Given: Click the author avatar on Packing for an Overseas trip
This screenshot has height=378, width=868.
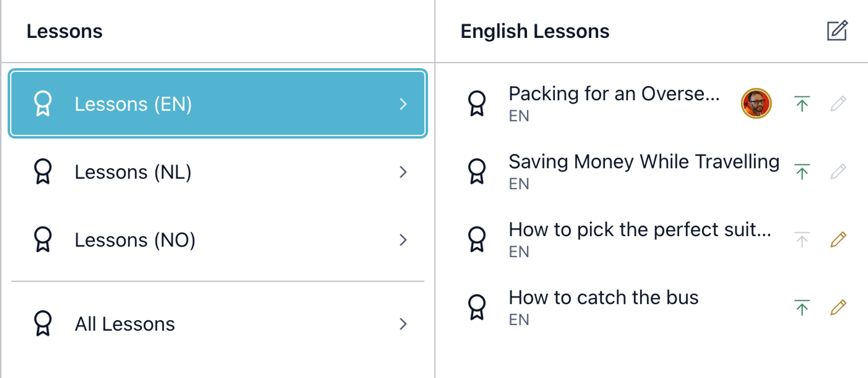Looking at the screenshot, I should (755, 103).
